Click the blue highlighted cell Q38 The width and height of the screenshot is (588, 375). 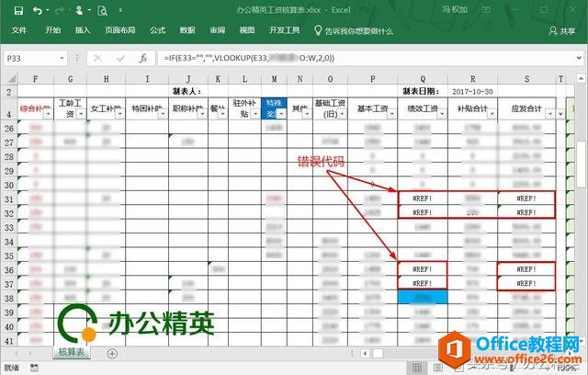[423, 298]
